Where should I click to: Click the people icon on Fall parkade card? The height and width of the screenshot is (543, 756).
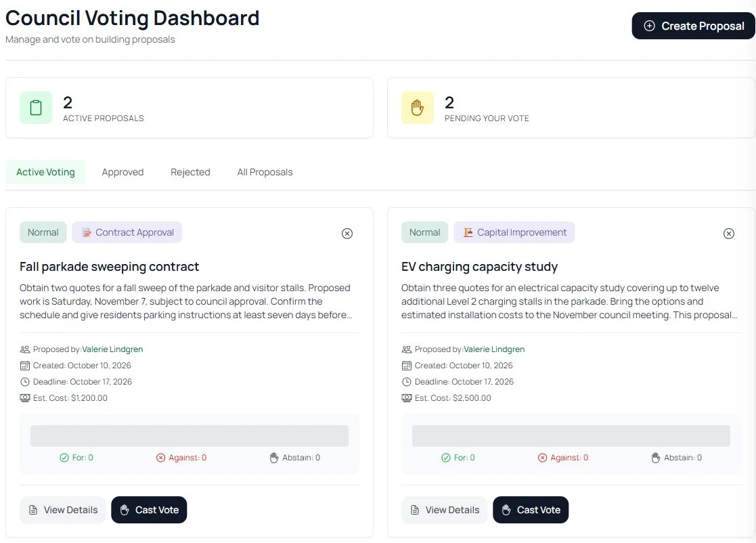tap(25, 349)
